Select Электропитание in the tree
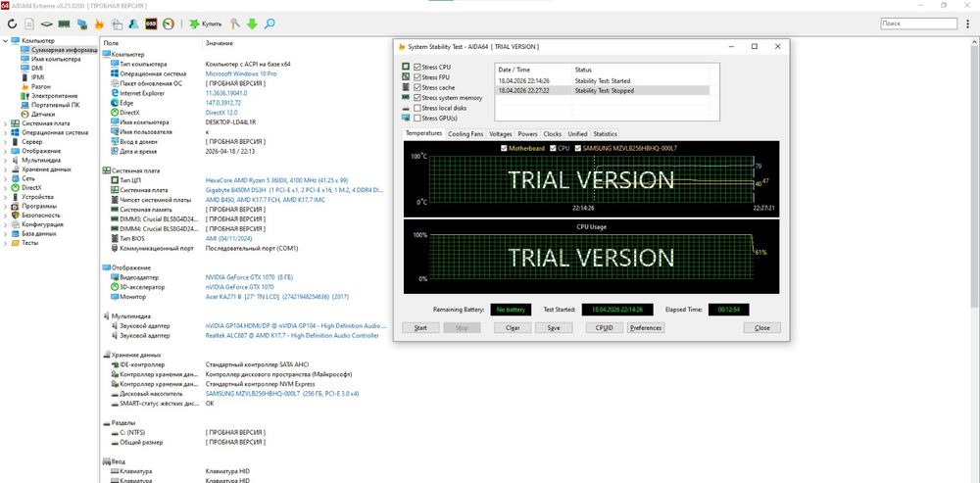The image size is (980, 483). (54, 96)
